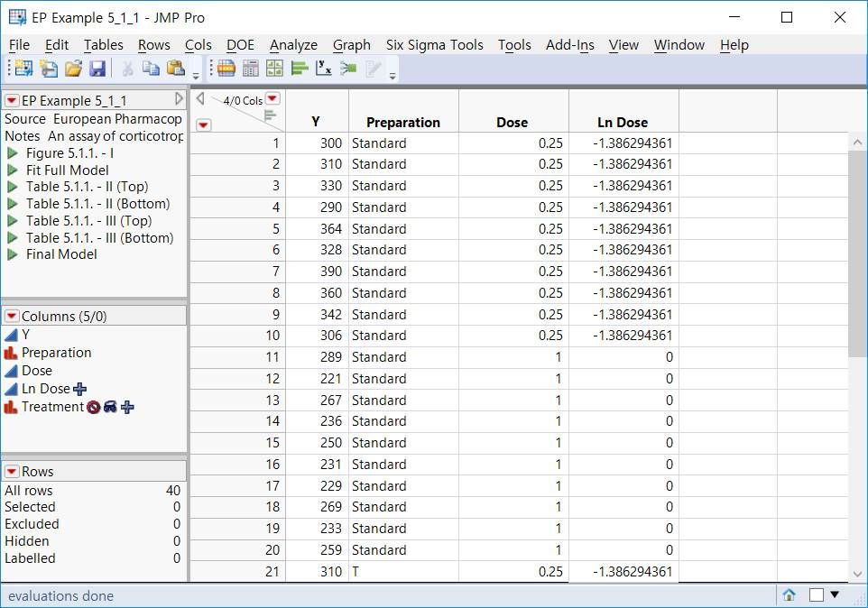
Task: Open Fit Y by X toolbar icon
Action: (324, 69)
